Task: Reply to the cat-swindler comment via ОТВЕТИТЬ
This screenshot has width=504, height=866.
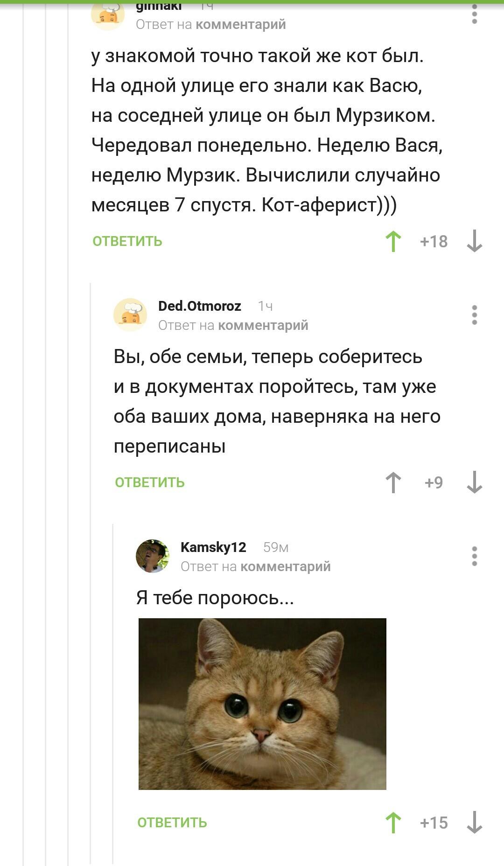Action: (127, 241)
